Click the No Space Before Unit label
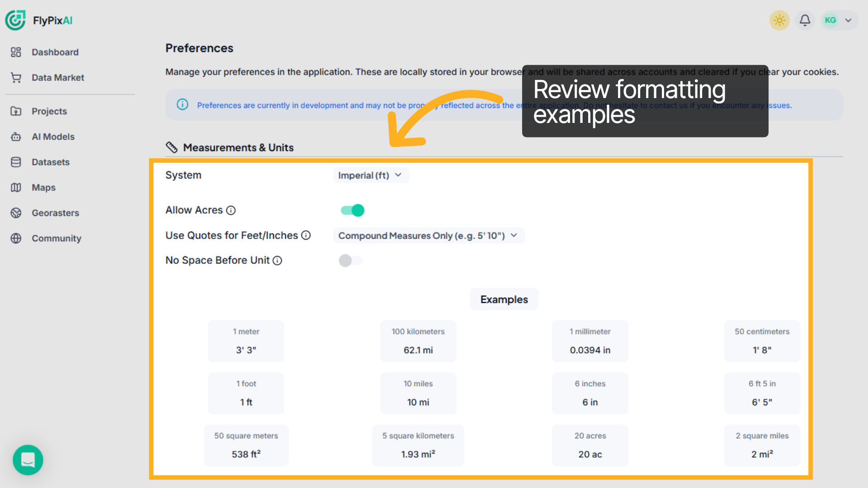 coord(217,260)
